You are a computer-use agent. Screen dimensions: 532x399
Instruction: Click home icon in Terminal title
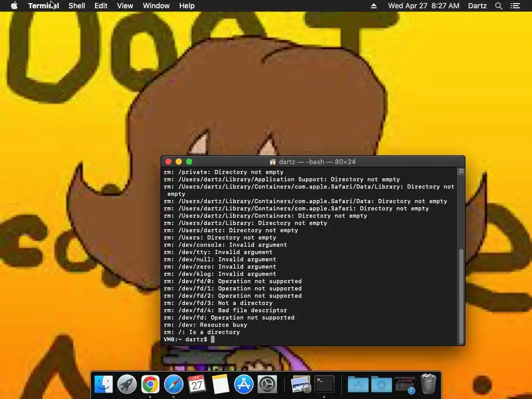click(272, 162)
